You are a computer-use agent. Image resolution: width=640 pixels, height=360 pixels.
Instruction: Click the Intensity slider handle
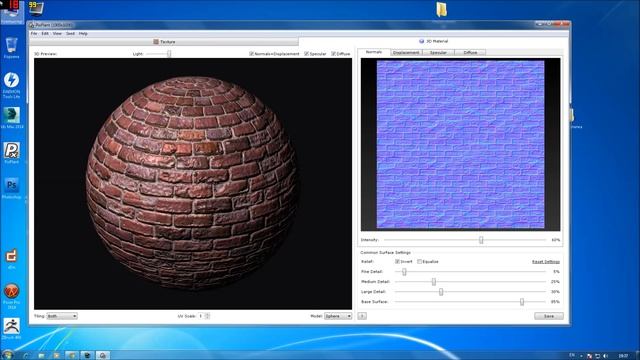481,240
